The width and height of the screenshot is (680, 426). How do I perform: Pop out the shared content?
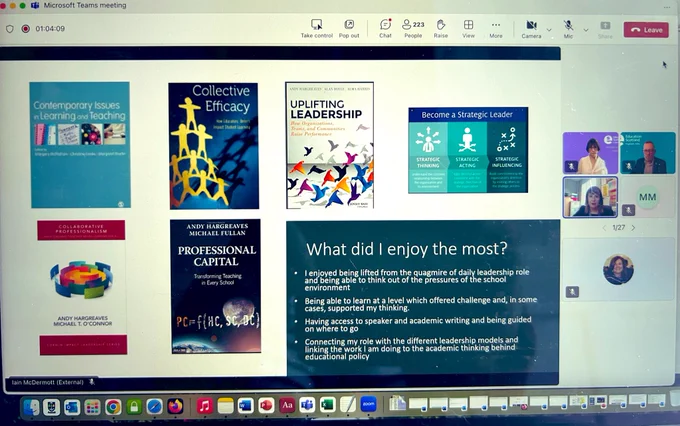coord(349,29)
